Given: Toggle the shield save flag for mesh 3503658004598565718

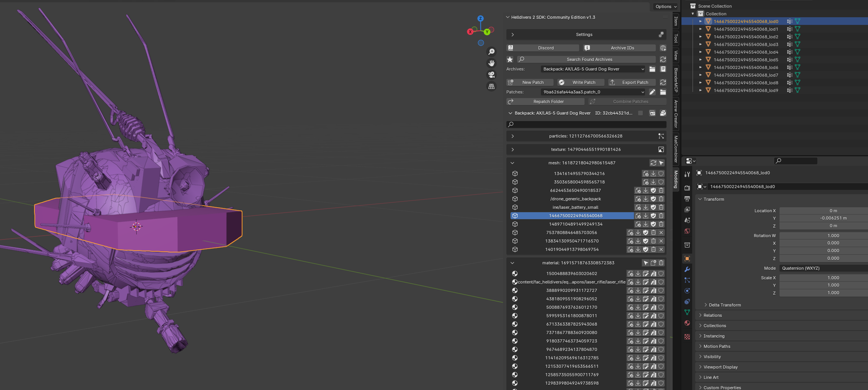Looking at the screenshot, I should pos(661,182).
